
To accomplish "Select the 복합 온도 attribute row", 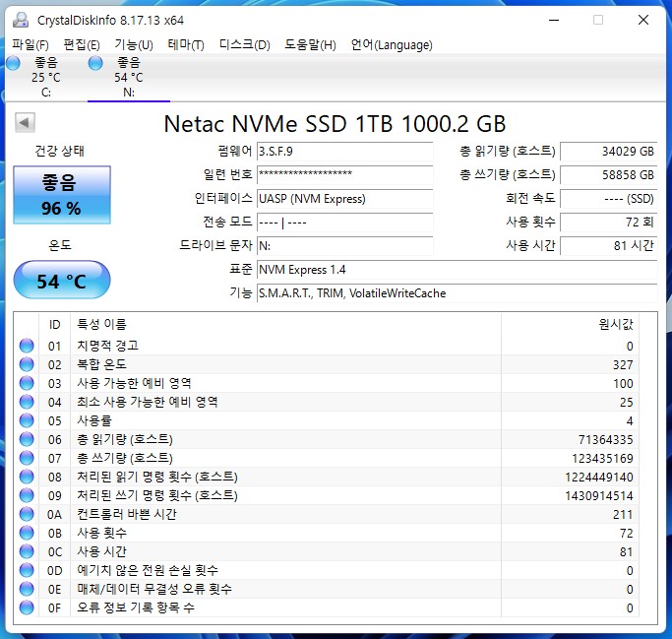I will click(x=326, y=364).
